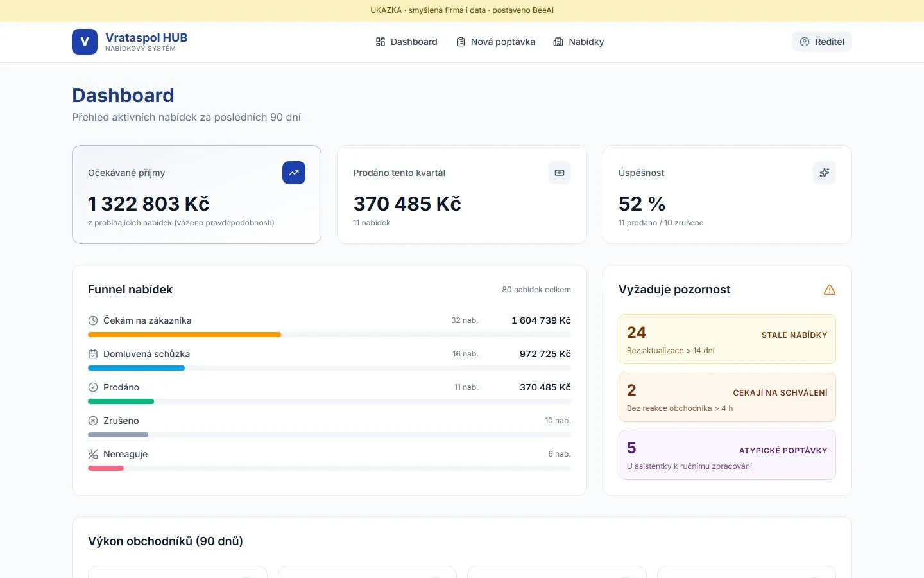Click the gray Zrušeno progress bar
This screenshot has width=924, height=578.
[118, 435]
